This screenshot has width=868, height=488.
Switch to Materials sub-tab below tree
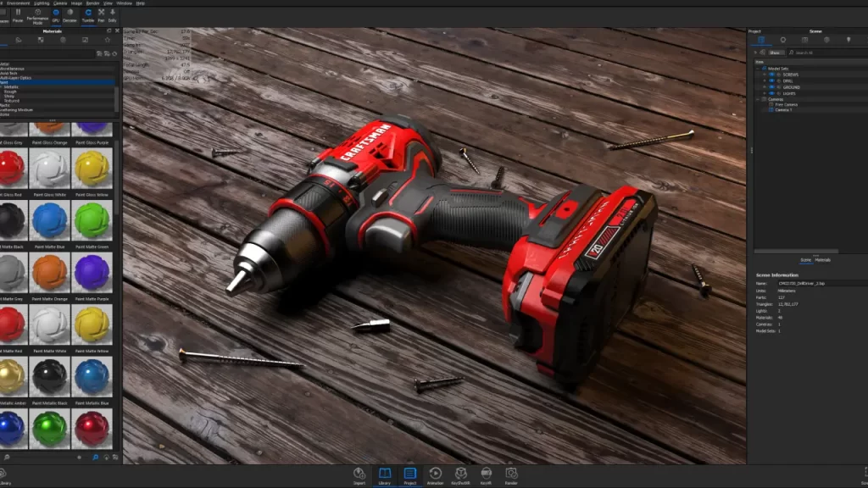[822, 260]
